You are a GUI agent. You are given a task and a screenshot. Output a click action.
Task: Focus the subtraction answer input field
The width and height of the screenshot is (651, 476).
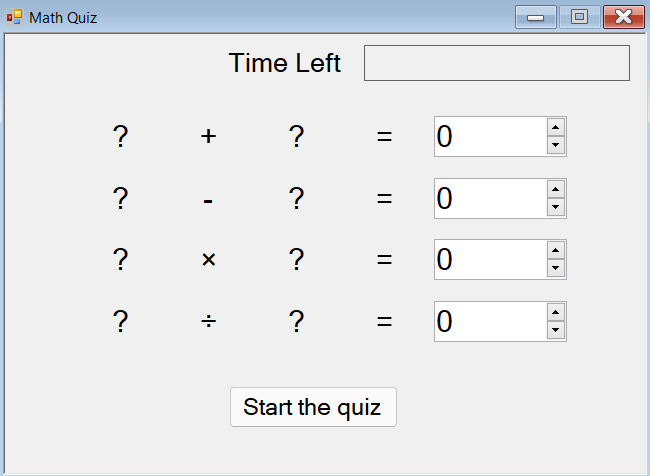490,199
